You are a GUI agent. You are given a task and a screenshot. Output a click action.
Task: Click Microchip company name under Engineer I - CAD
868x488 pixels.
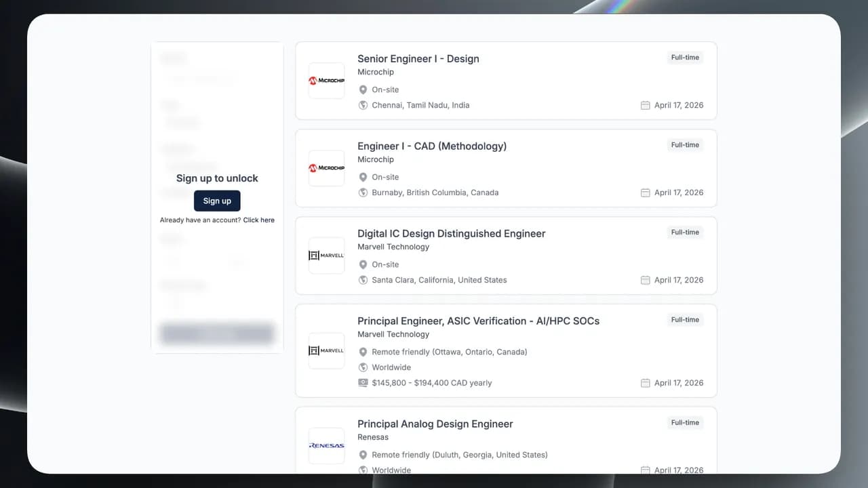point(376,159)
